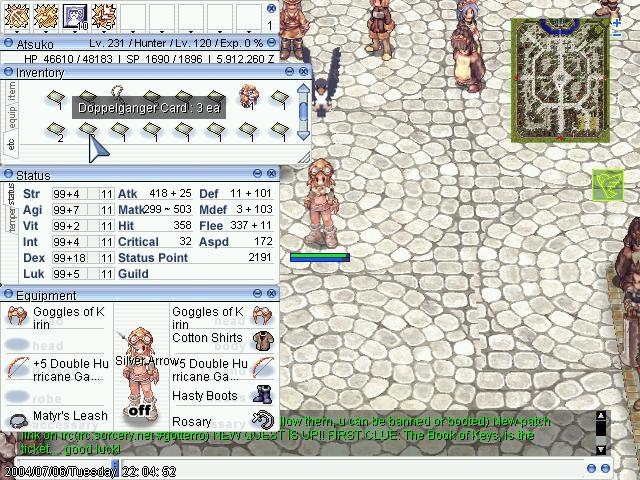This screenshot has width=640, height=480.
Task: Minimize the Equipment window
Action: click(x=257, y=293)
